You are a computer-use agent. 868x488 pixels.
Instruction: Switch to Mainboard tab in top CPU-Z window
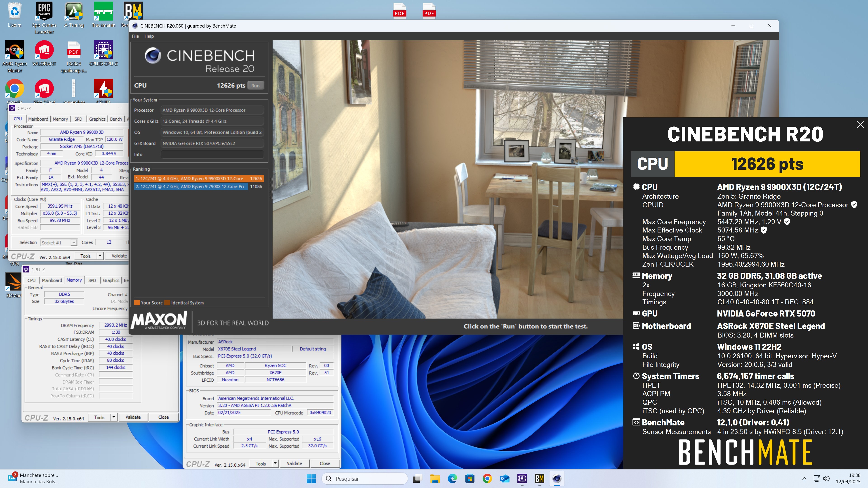(x=38, y=119)
